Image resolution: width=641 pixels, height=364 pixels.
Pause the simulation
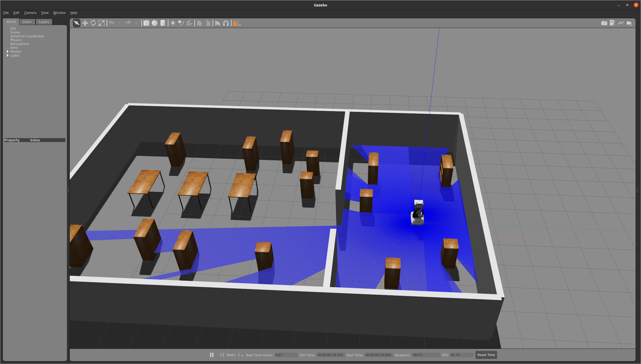pos(212,355)
